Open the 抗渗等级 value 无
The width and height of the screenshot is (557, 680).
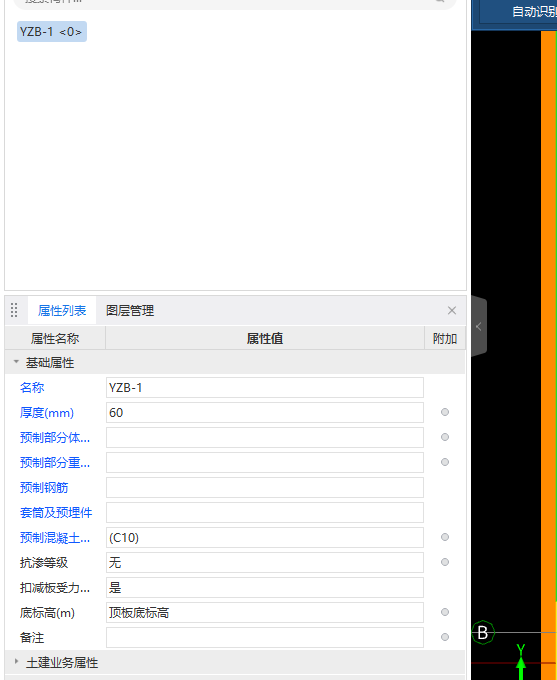tap(265, 562)
